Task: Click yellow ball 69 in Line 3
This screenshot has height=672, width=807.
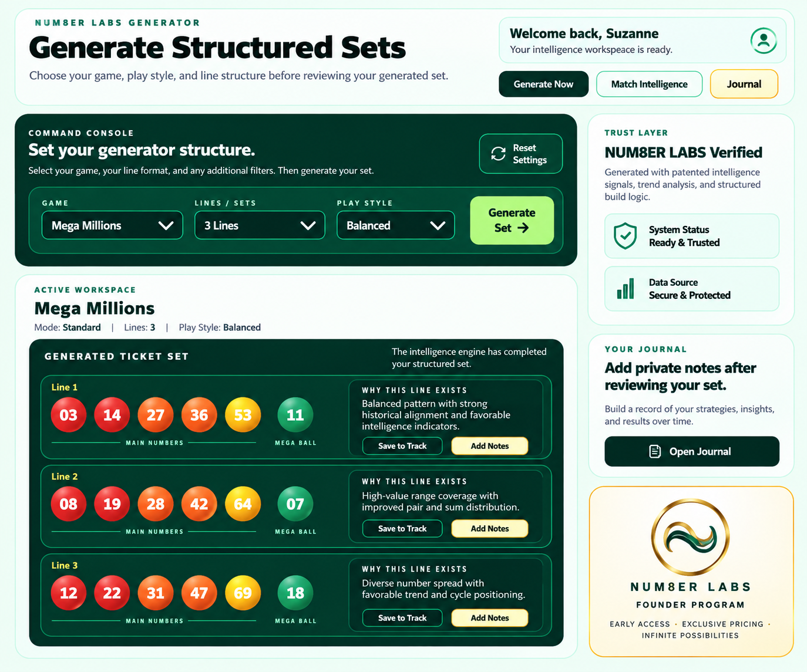Action: [243, 593]
